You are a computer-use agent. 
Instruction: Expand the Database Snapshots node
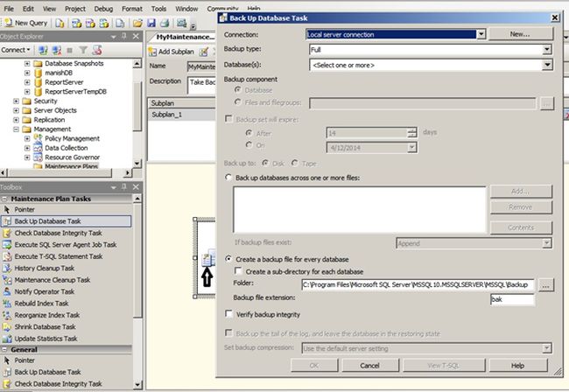pyautogui.click(x=27, y=64)
